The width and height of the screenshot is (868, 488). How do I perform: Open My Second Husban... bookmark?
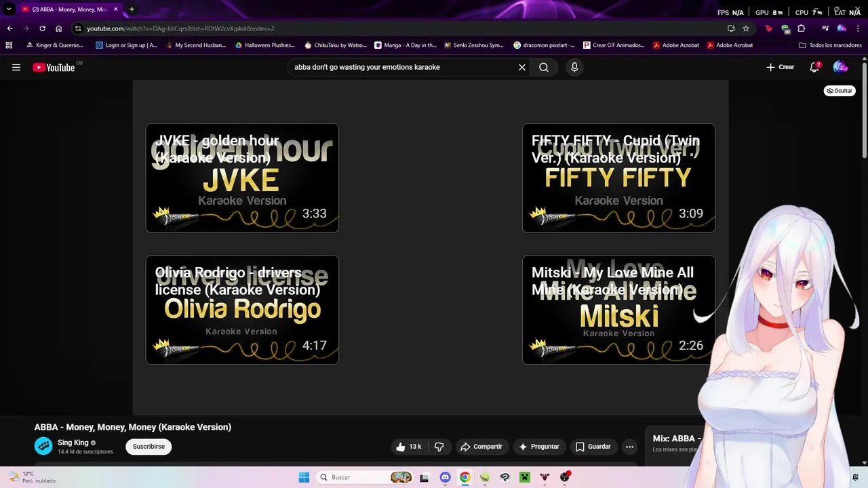coord(195,45)
